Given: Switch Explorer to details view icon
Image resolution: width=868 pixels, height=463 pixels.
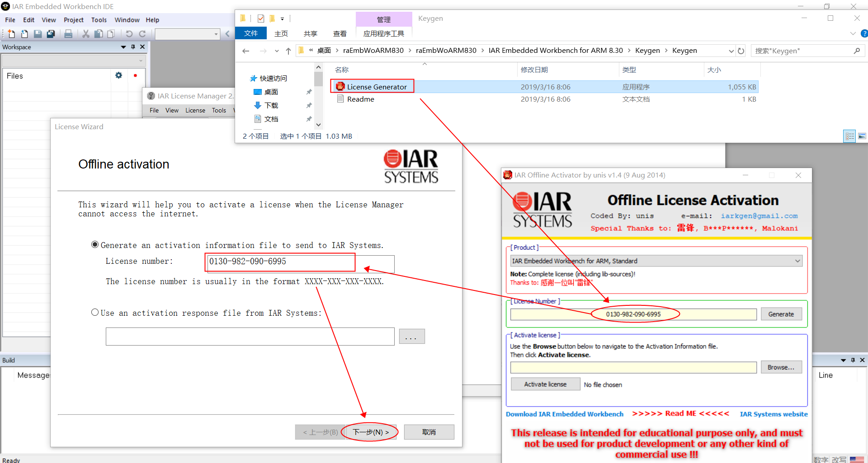Looking at the screenshot, I should coord(850,136).
